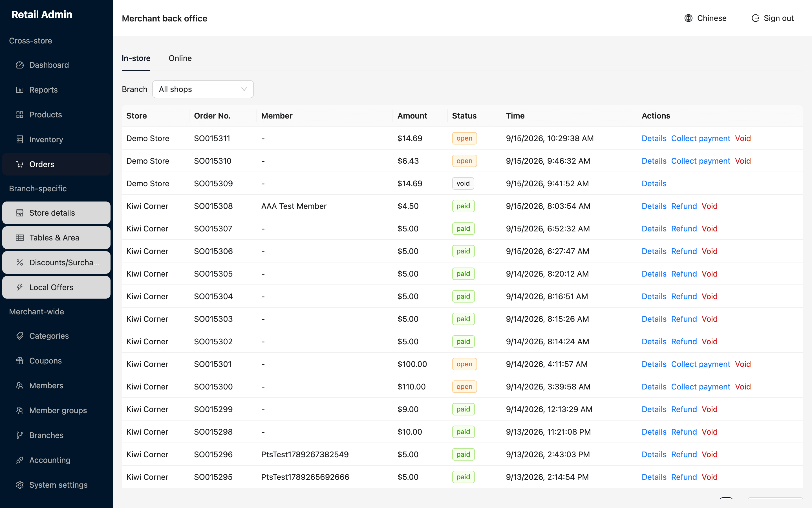Image resolution: width=812 pixels, height=508 pixels.
Task: Click the sign out arrow icon
Action: (x=755, y=18)
